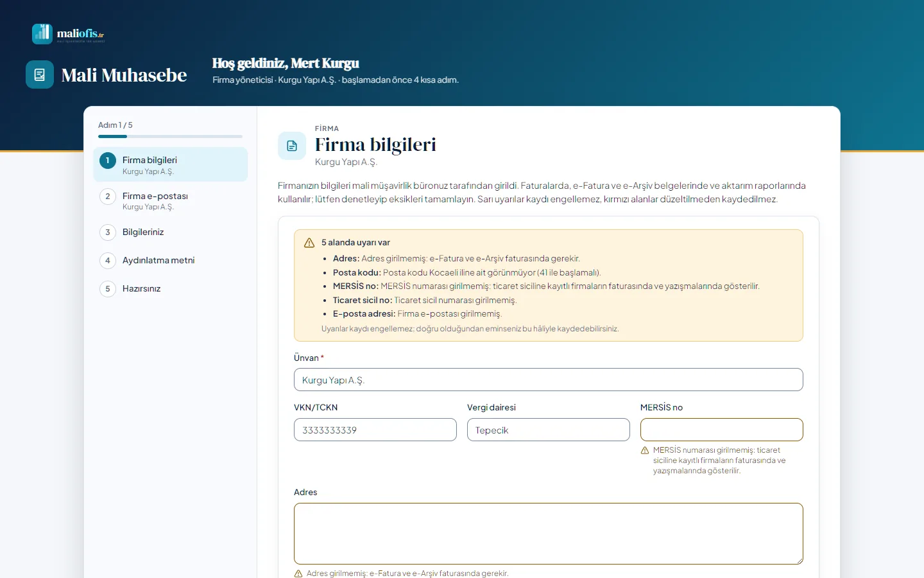Switch to step 4 Aydınlatma metni

click(x=171, y=260)
